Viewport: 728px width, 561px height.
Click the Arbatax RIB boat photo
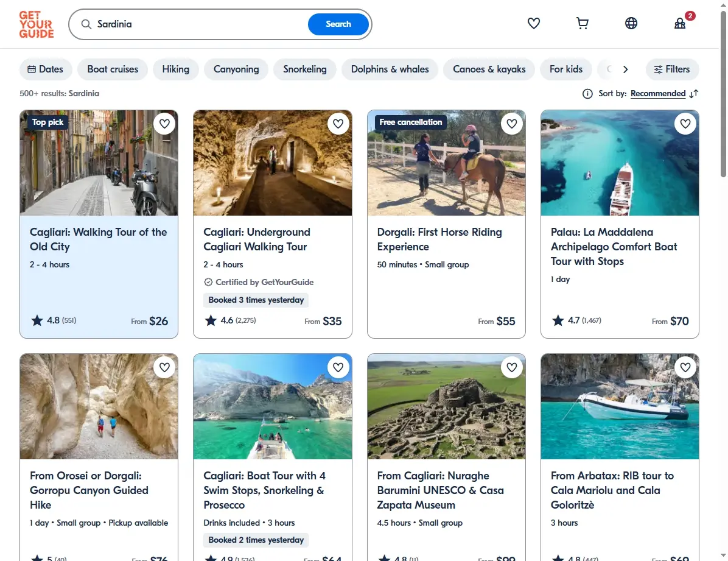pos(620,406)
